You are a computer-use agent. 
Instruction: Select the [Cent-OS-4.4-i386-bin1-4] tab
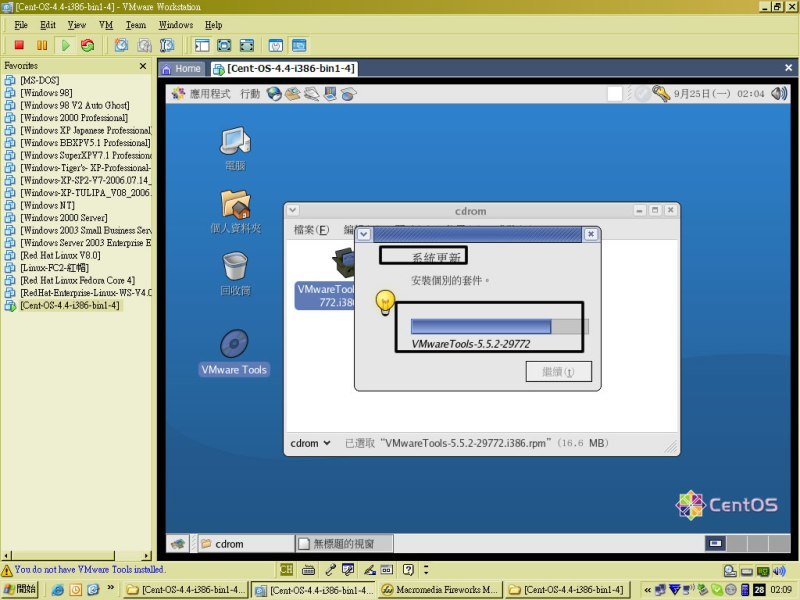(284, 69)
